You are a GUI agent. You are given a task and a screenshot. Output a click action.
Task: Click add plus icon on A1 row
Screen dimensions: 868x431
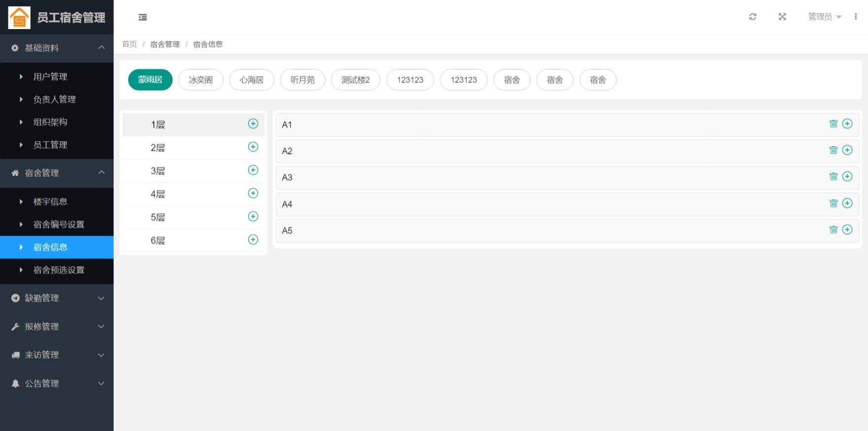tap(847, 123)
